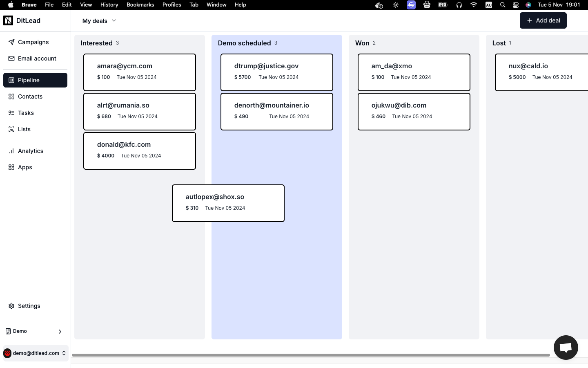Open Analytics bar chart icon
This screenshot has width=588, height=368.
click(11, 151)
